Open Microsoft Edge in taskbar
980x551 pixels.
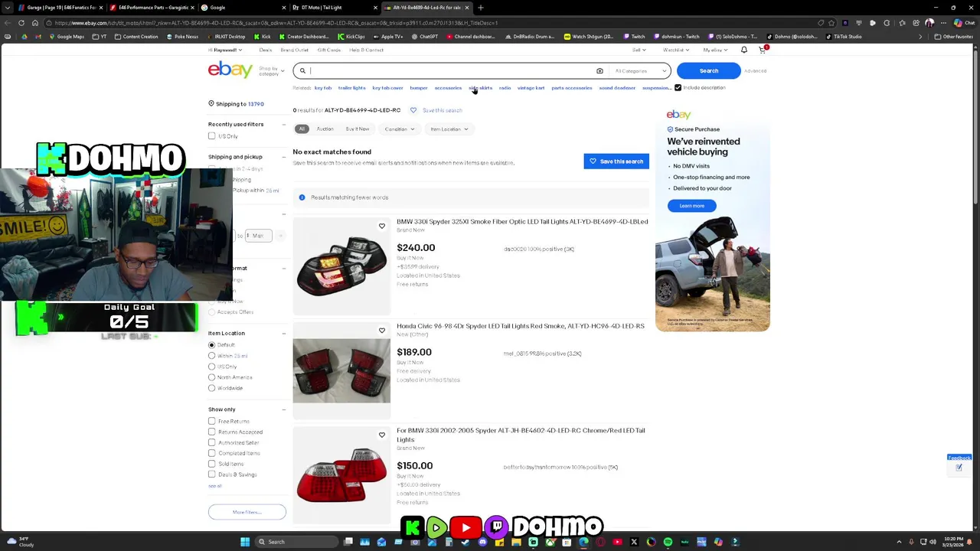(x=583, y=542)
